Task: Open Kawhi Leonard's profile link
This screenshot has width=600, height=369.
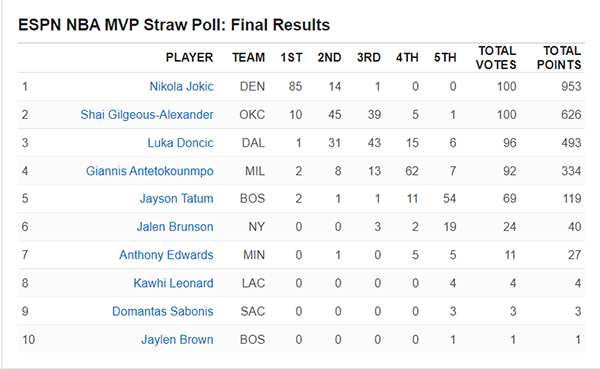Action: tap(173, 283)
